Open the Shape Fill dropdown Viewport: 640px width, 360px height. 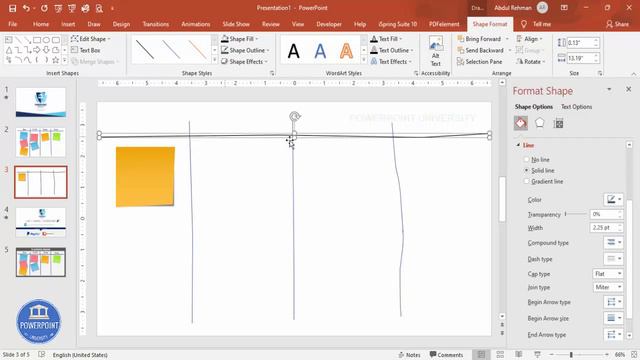point(240,39)
